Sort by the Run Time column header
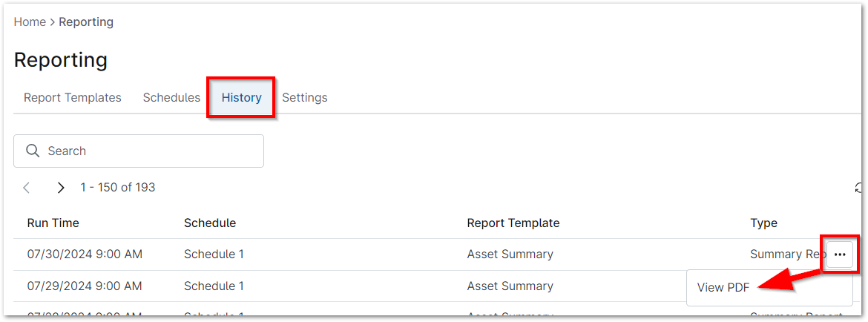868x322 pixels. pos(53,223)
